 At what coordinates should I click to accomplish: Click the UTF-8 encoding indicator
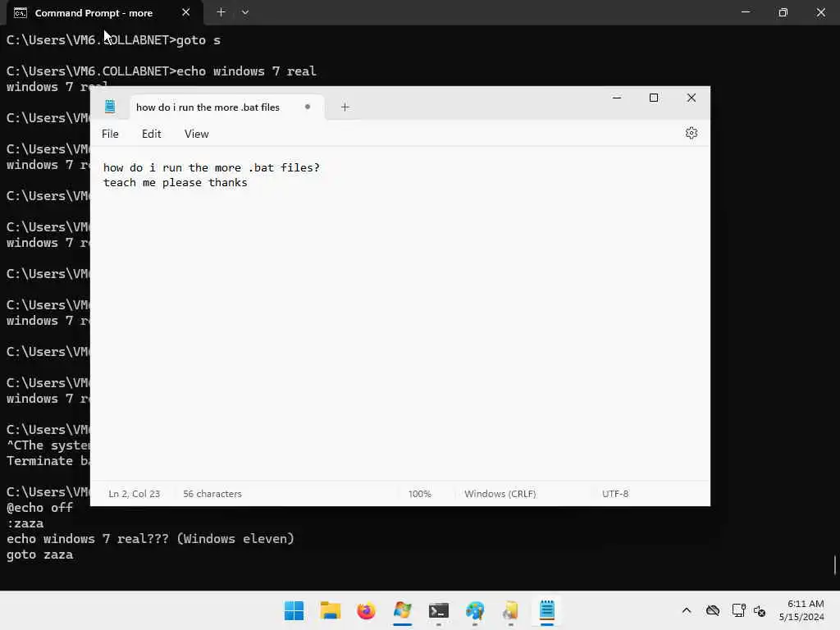(615, 493)
